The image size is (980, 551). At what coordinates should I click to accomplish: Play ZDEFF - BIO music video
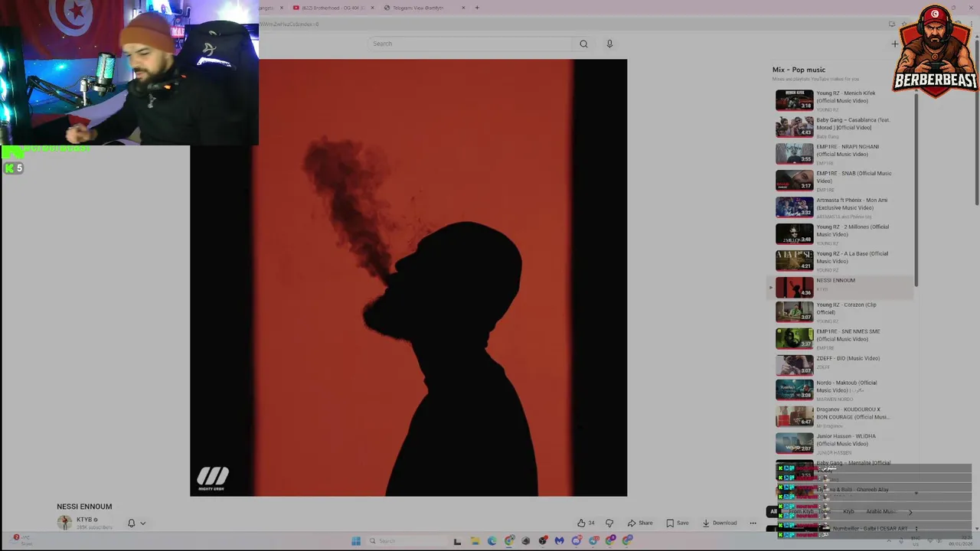tap(841, 365)
